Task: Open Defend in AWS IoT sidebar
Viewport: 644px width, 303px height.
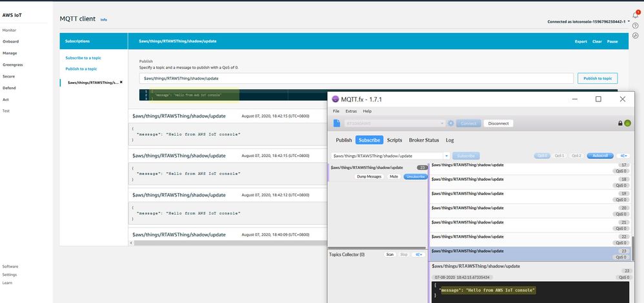Action: click(9, 88)
